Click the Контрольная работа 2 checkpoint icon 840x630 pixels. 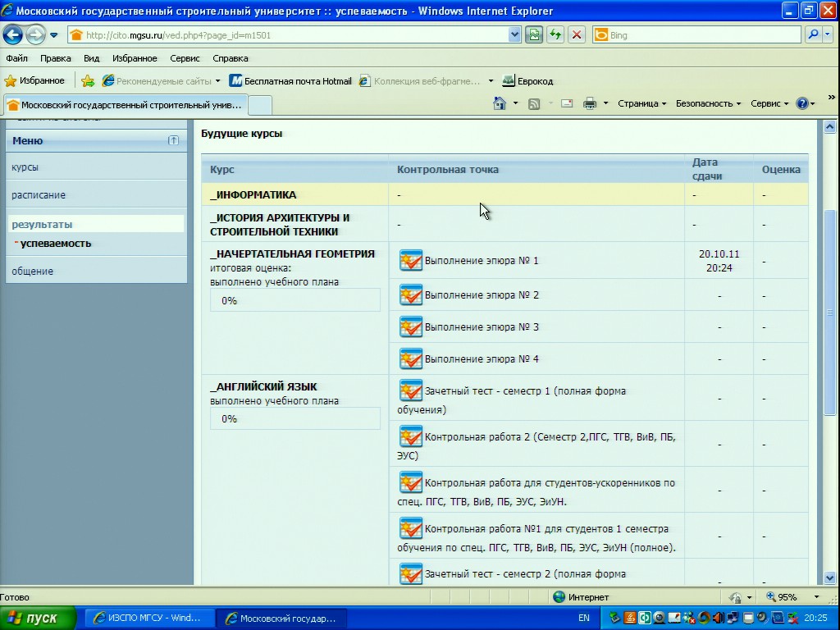point(411,436)
